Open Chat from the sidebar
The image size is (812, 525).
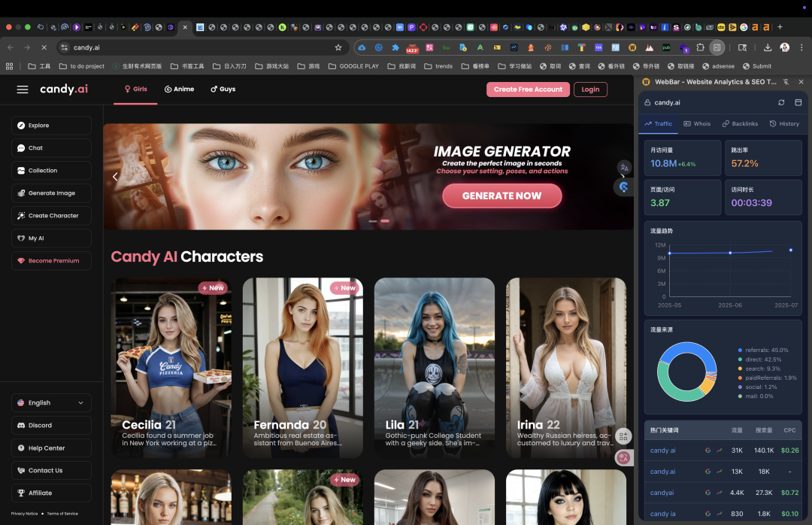[x=51, y=148]
